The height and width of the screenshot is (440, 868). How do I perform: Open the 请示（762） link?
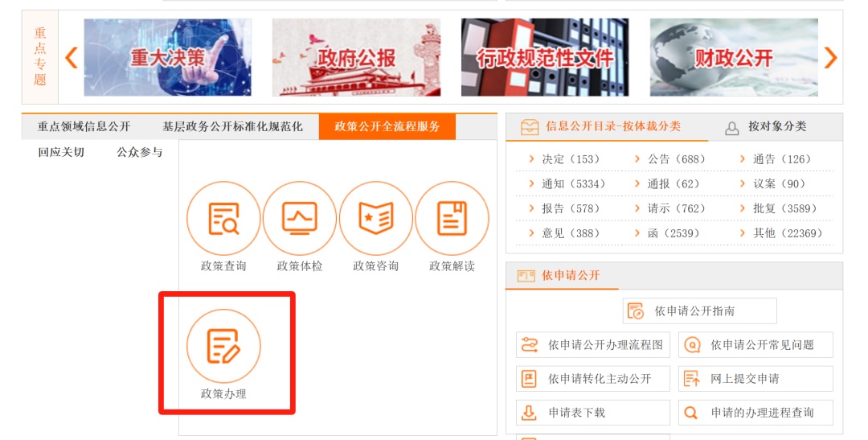coord(678,208)
